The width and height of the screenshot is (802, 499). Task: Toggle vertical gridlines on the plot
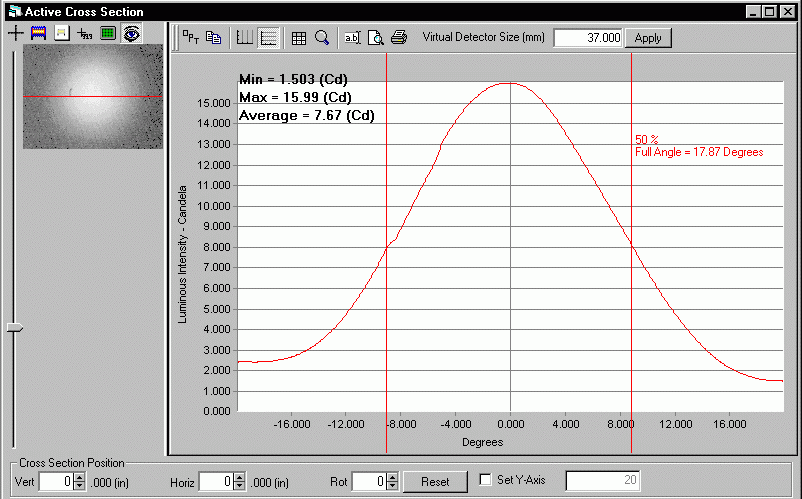click(x=244, y=38)
